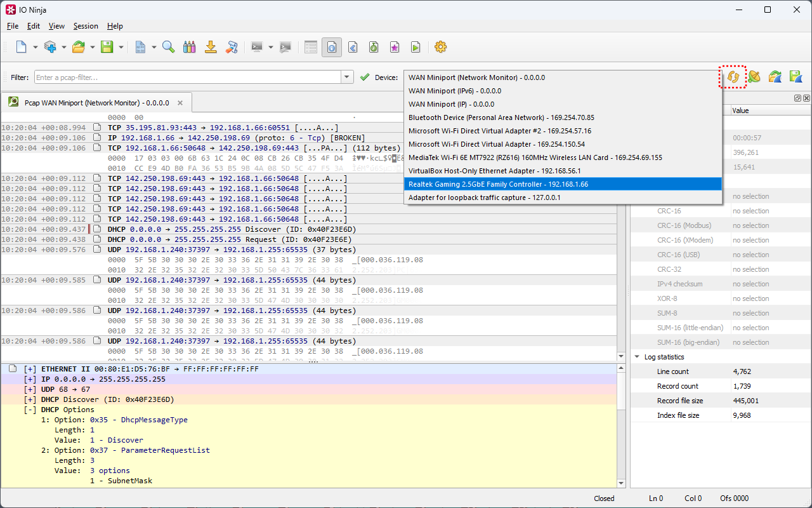
Task: Open the pcap filter history dropdown arrow
Action: 347,77
